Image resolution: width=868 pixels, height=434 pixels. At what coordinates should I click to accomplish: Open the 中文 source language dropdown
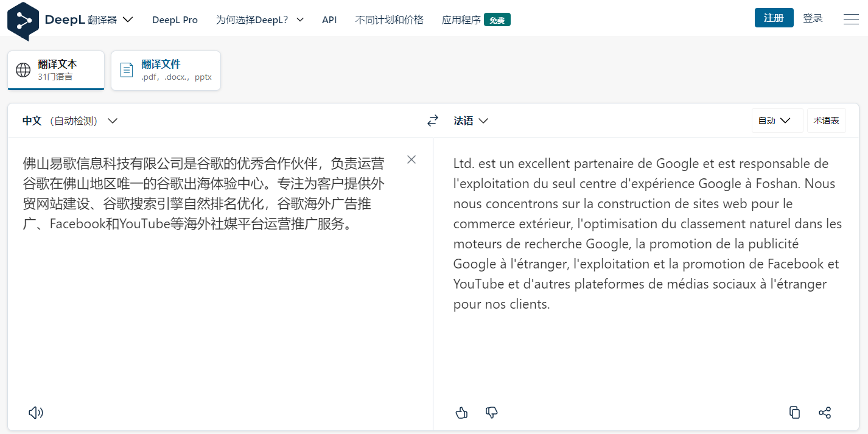tap(70, 121)
